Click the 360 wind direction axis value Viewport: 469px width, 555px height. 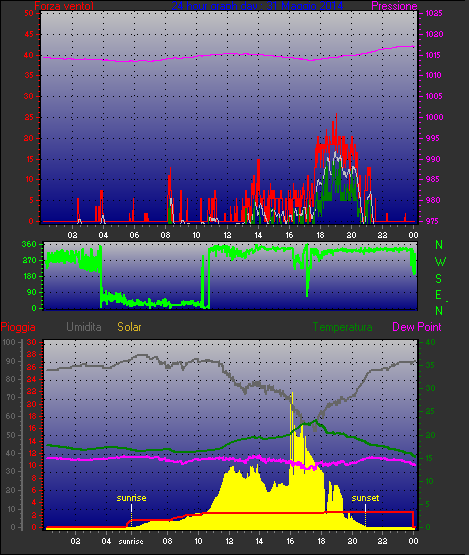click(29, 244)
